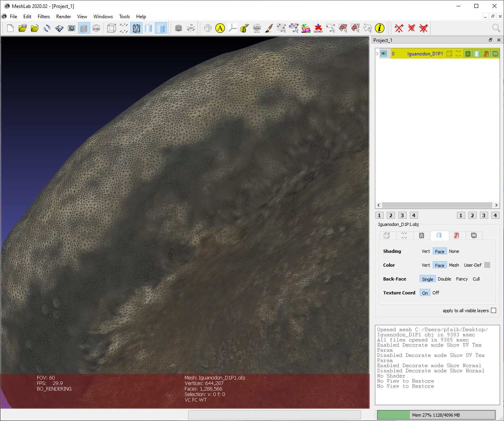The width and height of the screenshot is (504, 421).
Task: Switch Back-Face mode to Double
Action: (444, 279)
